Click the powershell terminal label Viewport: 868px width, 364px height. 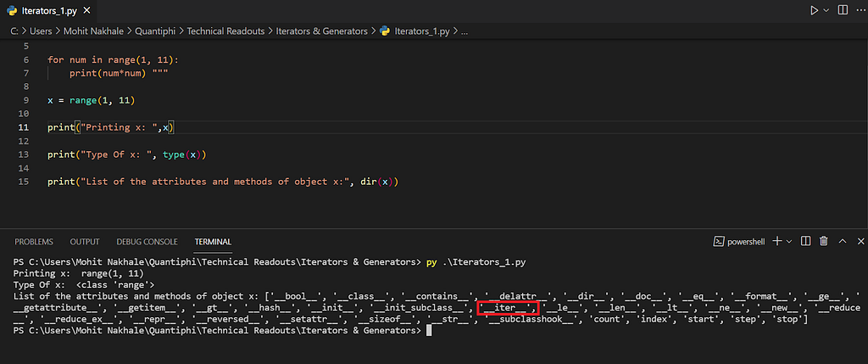click(746, 242)
